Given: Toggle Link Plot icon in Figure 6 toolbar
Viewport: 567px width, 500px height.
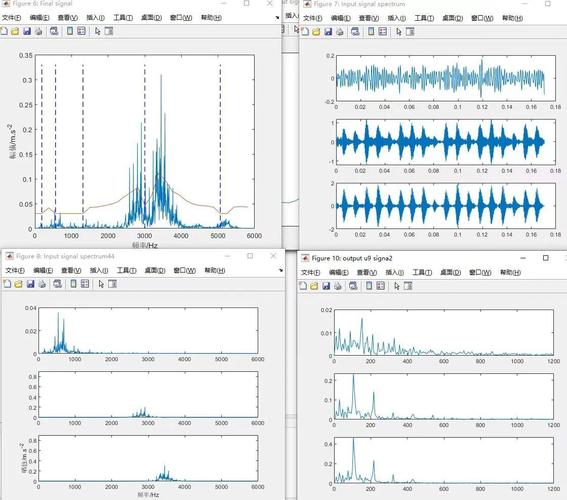Looking at the screenshot, I should pyautogui.click(x=54, y=31).
